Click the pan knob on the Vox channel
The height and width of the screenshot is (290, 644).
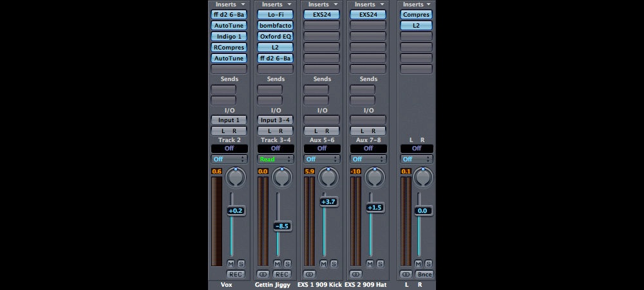click(235, 177)
